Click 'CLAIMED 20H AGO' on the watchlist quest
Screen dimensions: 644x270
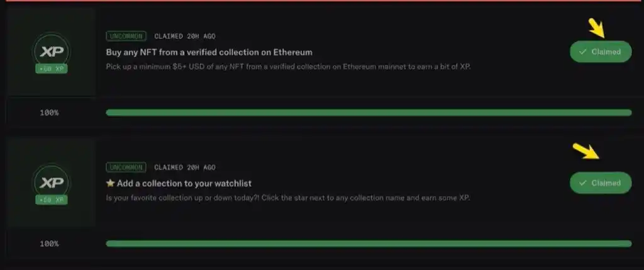click(x=185, y=167)
